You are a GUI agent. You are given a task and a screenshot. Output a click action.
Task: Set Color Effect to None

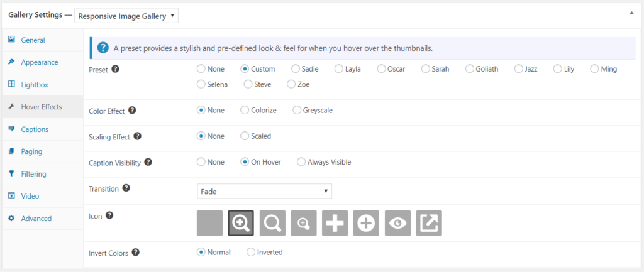201,110
